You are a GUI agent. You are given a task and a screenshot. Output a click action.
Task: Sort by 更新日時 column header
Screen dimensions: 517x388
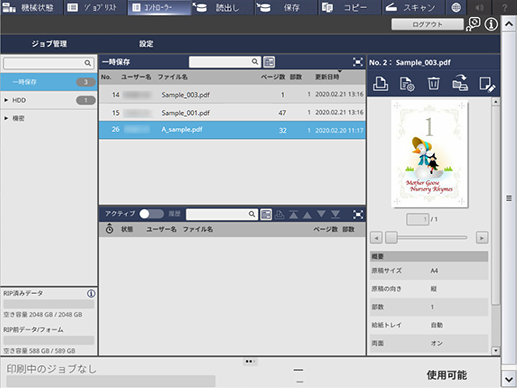[327, 77]
